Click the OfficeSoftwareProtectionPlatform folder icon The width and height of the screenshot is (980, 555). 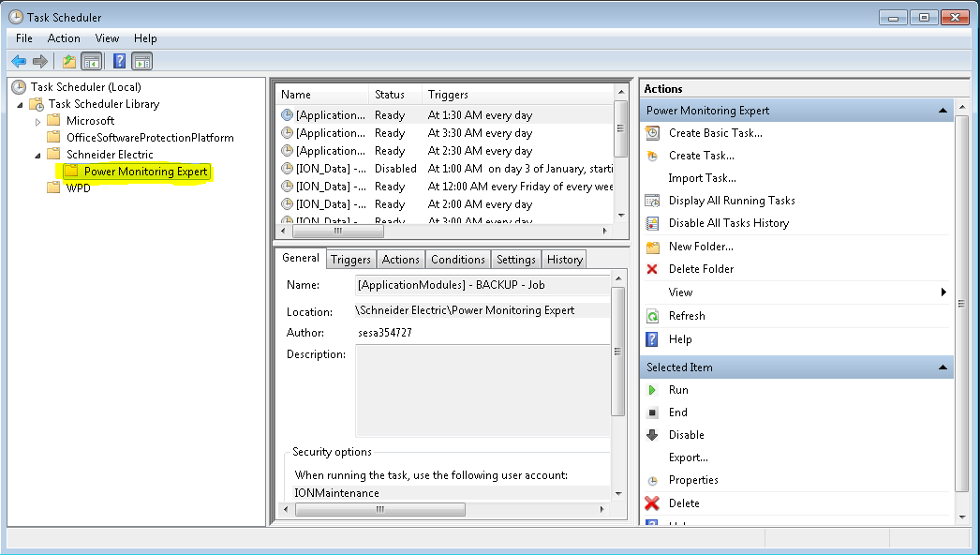[54, 138]
